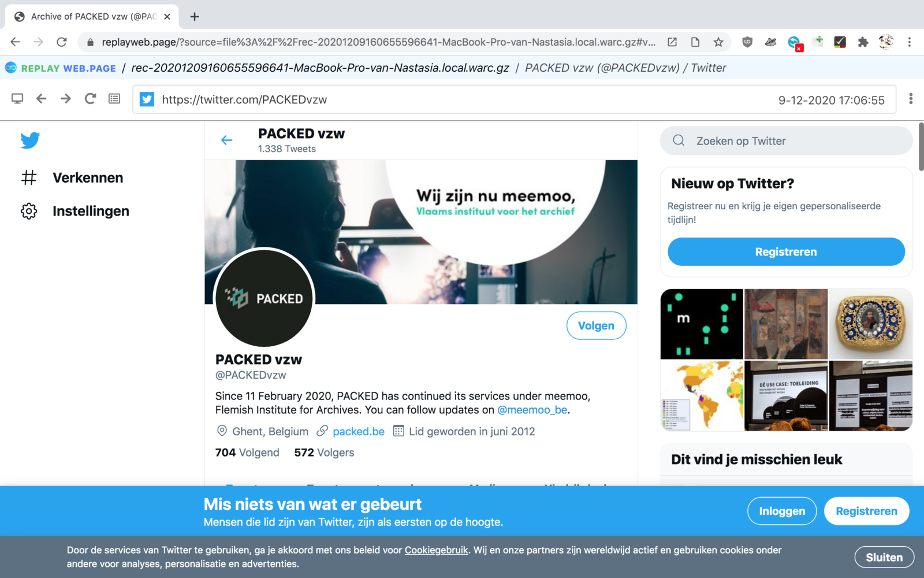
Task: Click Inloggen button in banner
Action: tap(782, 511)
